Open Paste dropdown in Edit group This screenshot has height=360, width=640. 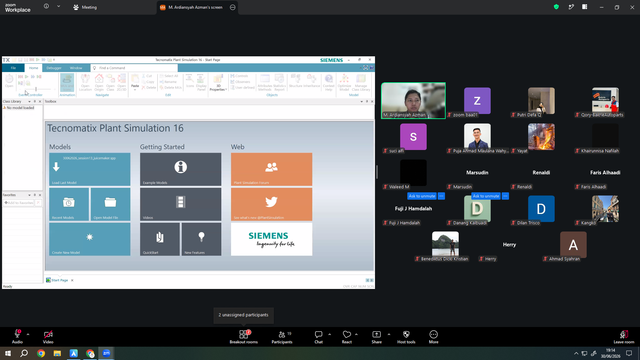[x=135, y=83]
